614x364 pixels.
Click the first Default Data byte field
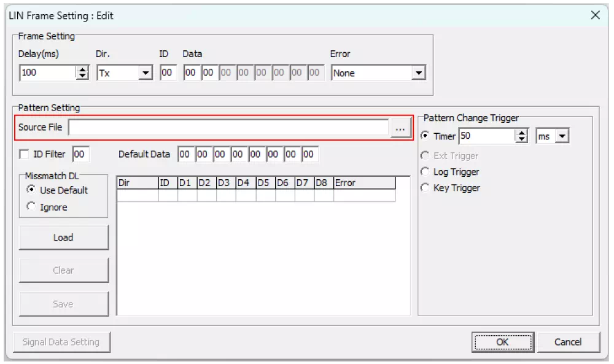point(185,154)
